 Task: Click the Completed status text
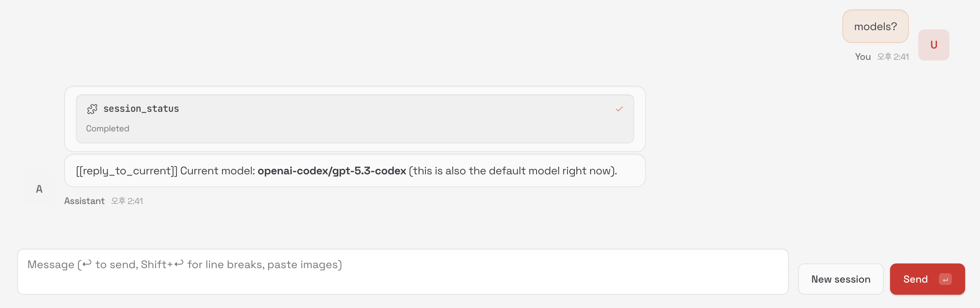tap(108, 129)
